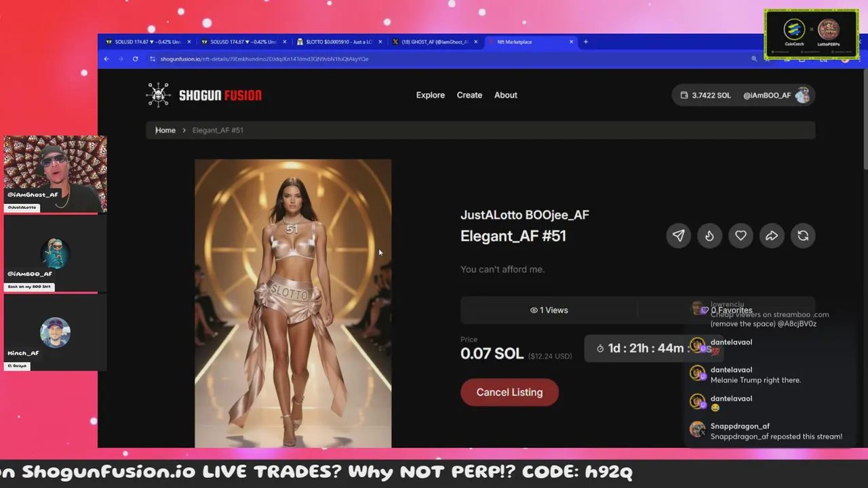This screenshot has height=488, width=868.
Task: Click the browser back arrow
Action: point(106,59)
